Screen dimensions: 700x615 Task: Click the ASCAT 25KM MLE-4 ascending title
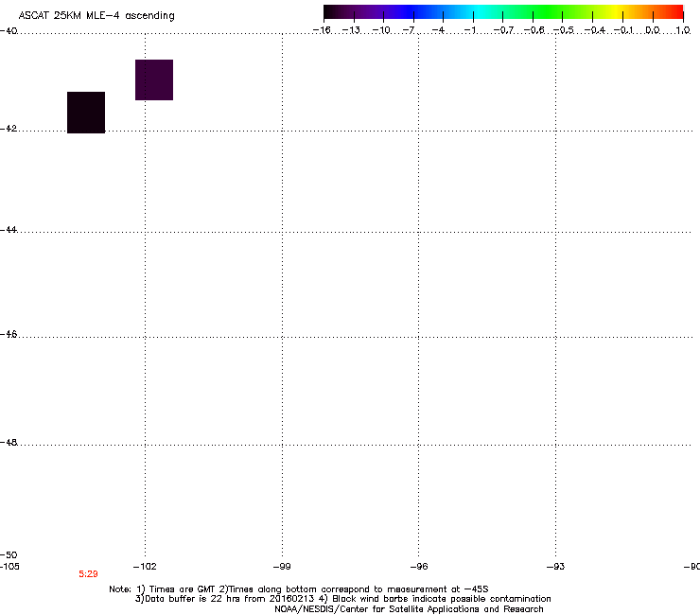(96, 16)
